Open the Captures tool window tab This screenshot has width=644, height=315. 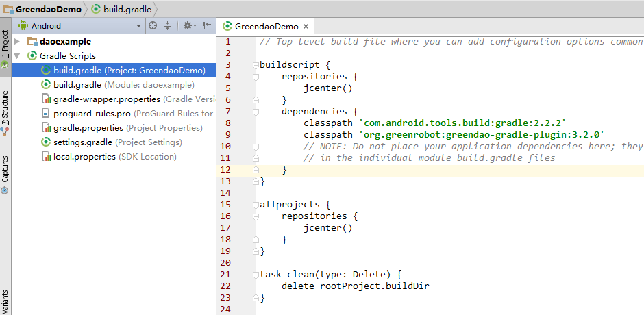click(x=5, y=175)
